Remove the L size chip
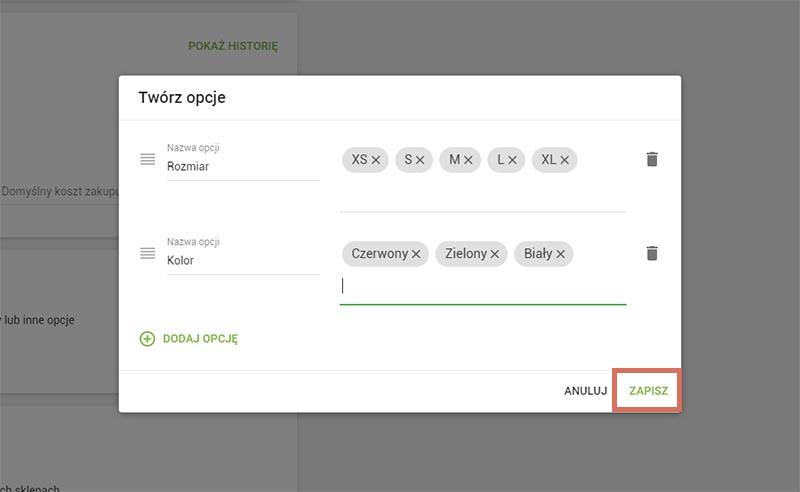 511,160
